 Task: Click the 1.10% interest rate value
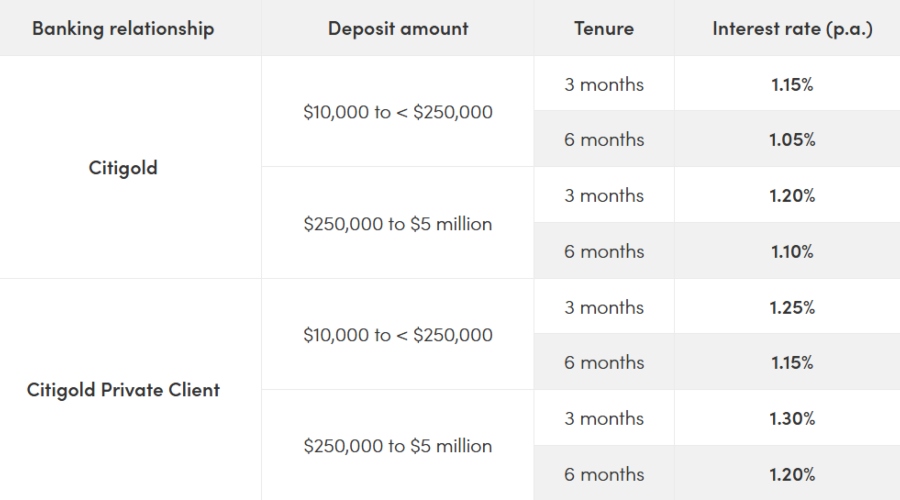(x=792, y=252)
